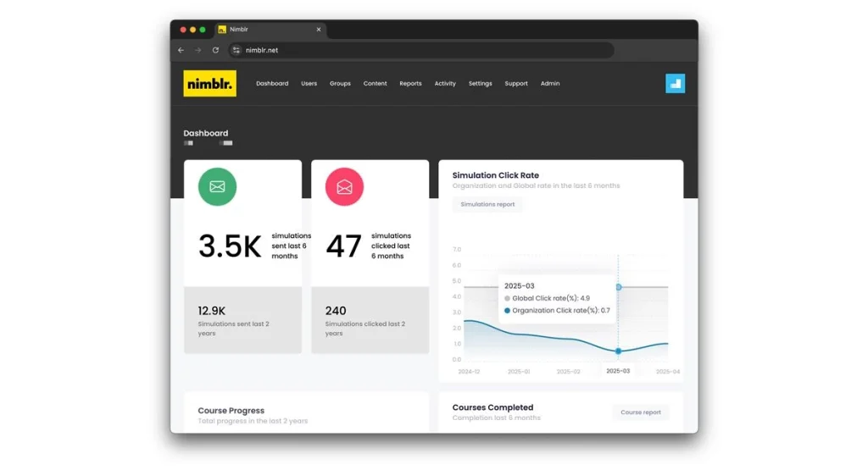Click the yellow nimblr logo
Image resolution: width=868 pixels, height=470 pixels.
(x=210, y=84)
